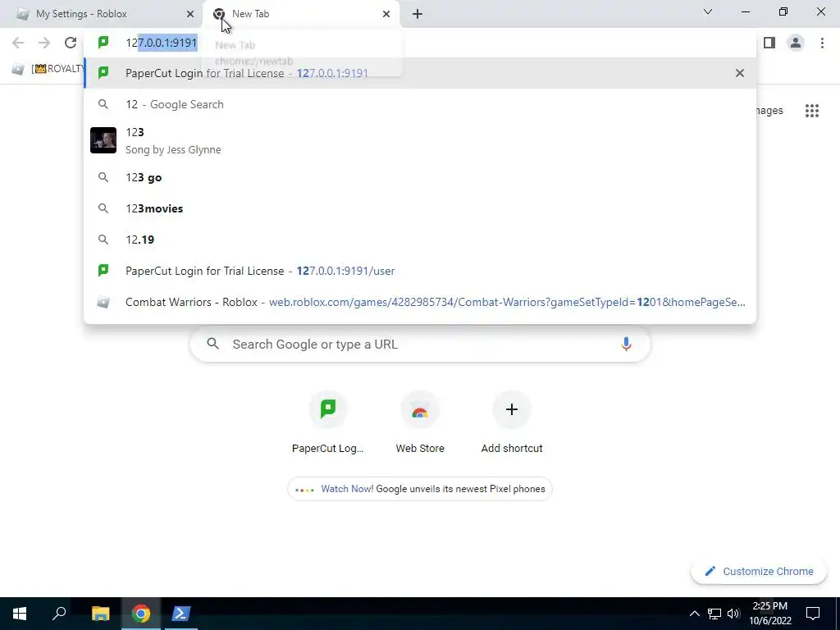
Task: Choose the "12.19" search suggestion
Action: tap(420, 240)
